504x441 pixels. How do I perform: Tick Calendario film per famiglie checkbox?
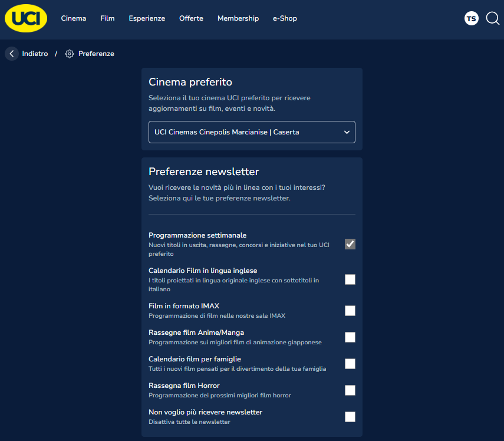coord(350,364)
